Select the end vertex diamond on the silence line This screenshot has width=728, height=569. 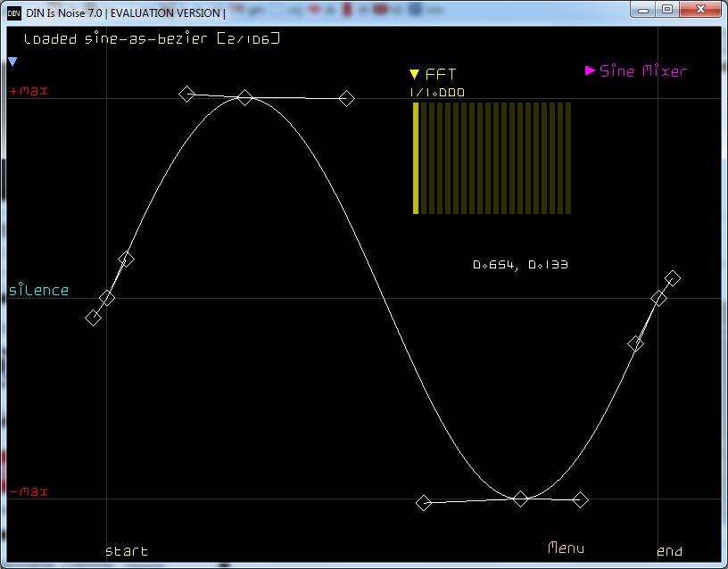658,298
